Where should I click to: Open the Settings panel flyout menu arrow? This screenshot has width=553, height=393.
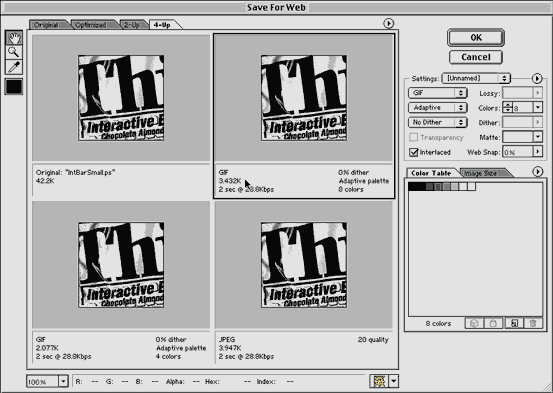[537, 78]
